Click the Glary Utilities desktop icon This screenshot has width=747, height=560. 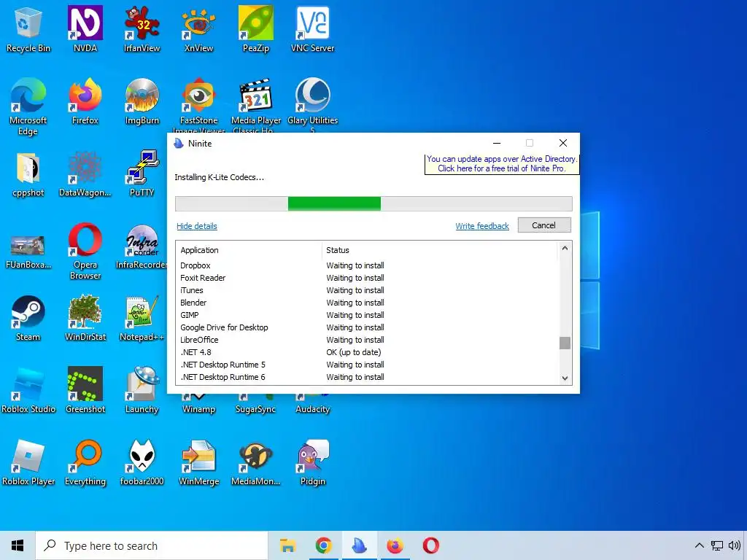(312, 105)
